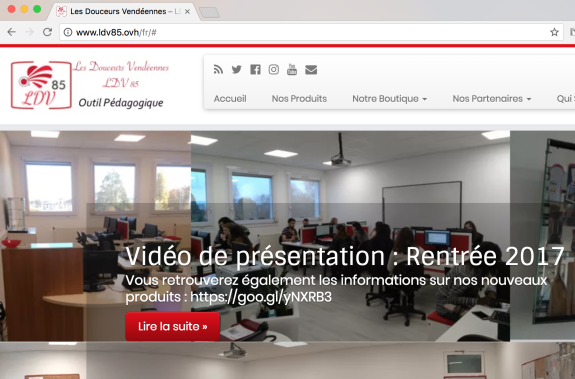The width and height of the screenshot is (575, 379).
Task: Click the email envelope icon
Action: (311, 69)
